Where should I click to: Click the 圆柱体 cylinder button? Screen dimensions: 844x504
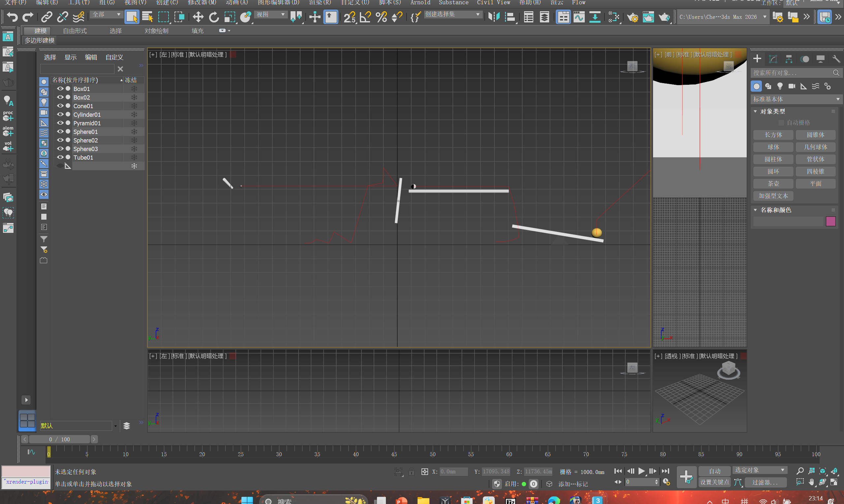(x=773, y=159)
